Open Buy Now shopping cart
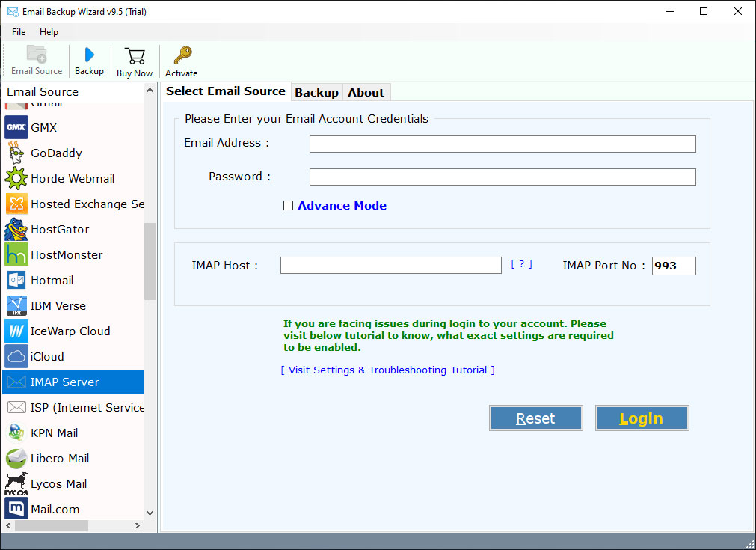This screenshot has width=756, height=550. coord(135,56)
